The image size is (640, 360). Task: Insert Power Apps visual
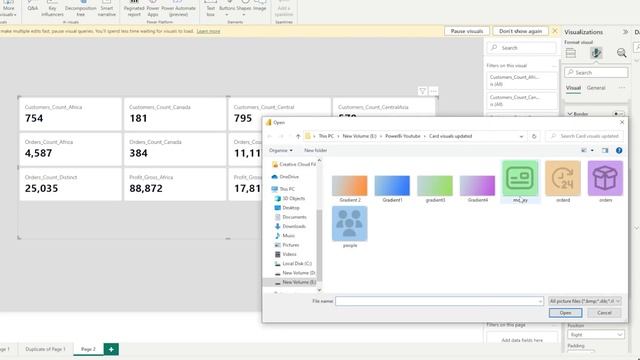click(153, 9)
